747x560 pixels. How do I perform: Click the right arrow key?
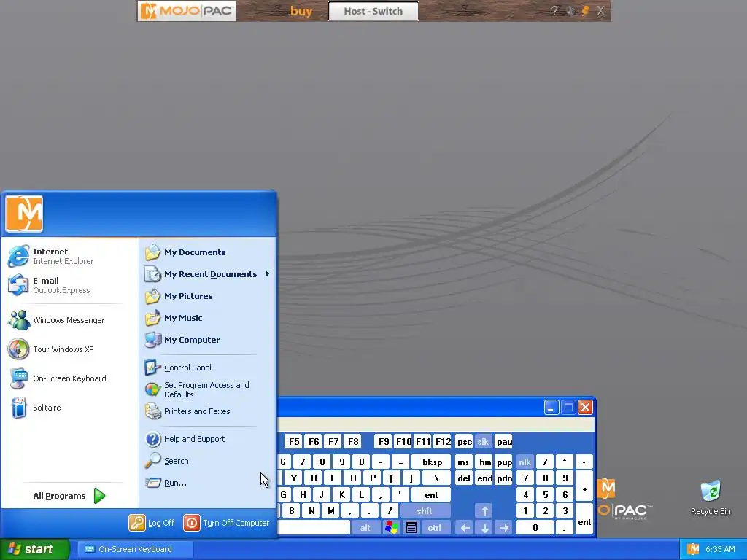coord(504,528)
